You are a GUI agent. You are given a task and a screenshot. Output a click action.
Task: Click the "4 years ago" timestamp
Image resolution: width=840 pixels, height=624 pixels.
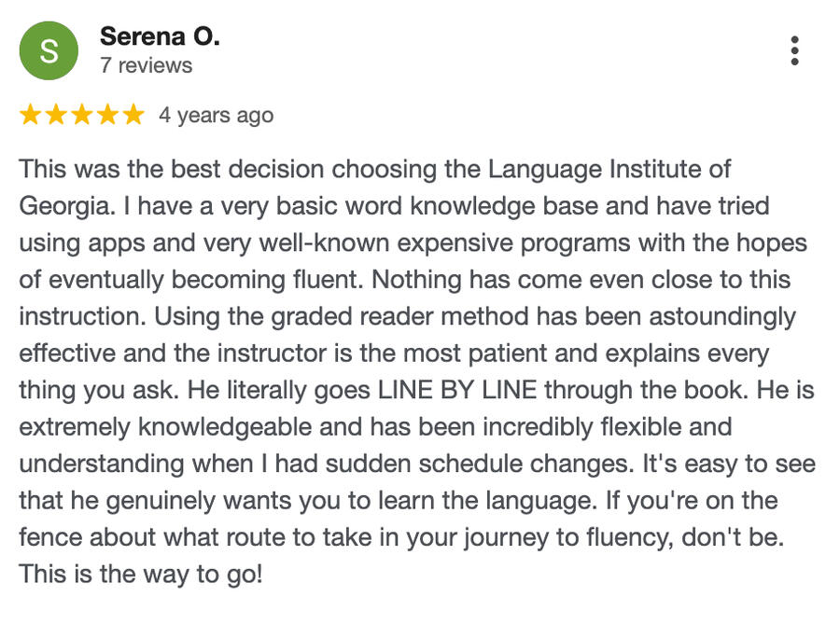click(x=216, y=115)
